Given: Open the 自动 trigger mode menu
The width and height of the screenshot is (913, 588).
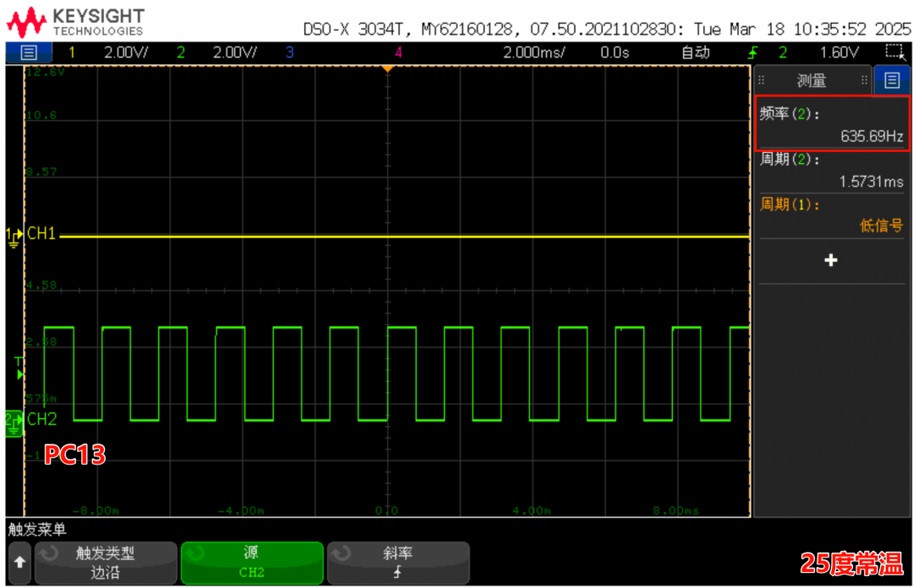Looking at the screenshot, I should point(696,52).
